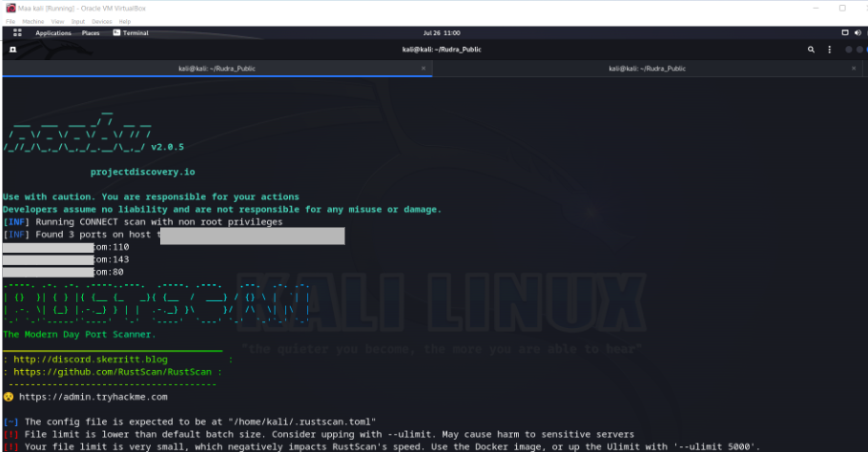Open the VirtualBox Devices menu
Screen dimensions: 868x452
pyautogui.click(x=102, y=22)
